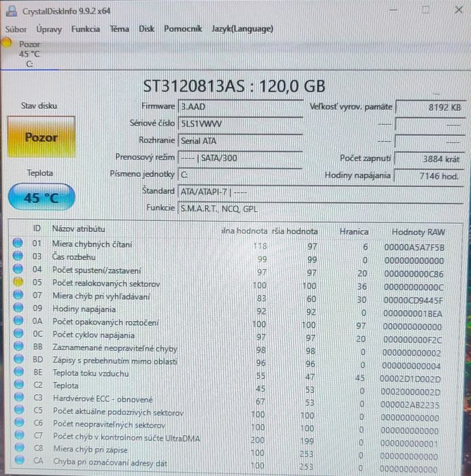Click status dot for C8 Miera chýb pri zápise
Screen dimensions: 471x476
click(x=20, y=447)
